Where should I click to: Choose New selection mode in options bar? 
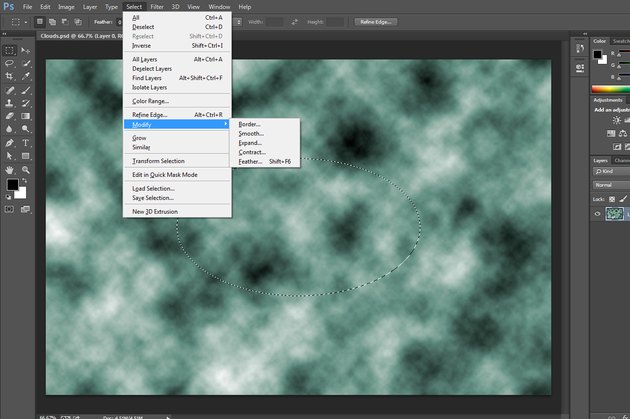[39, 22]
